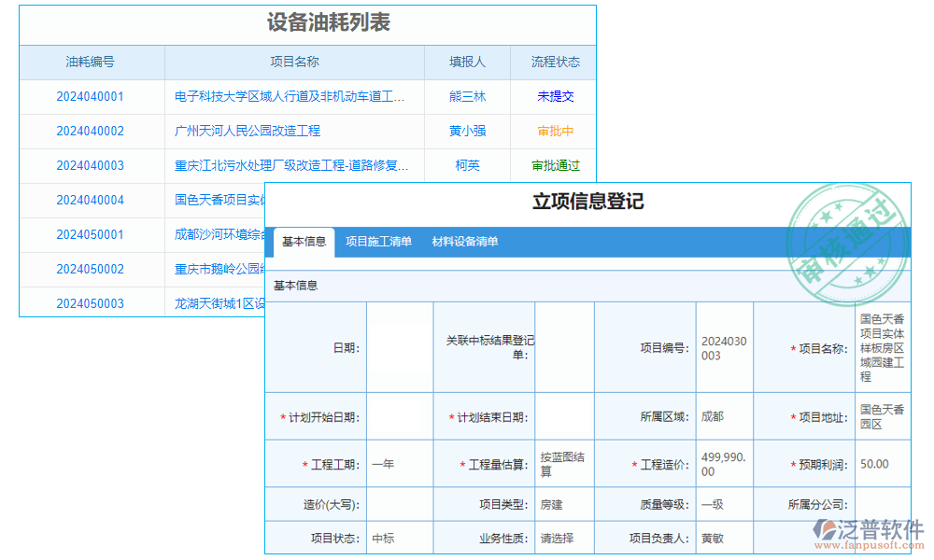Click the 广州天河人民公园改造工程 project link
The image size is (934, 560).
coord(247,131)
